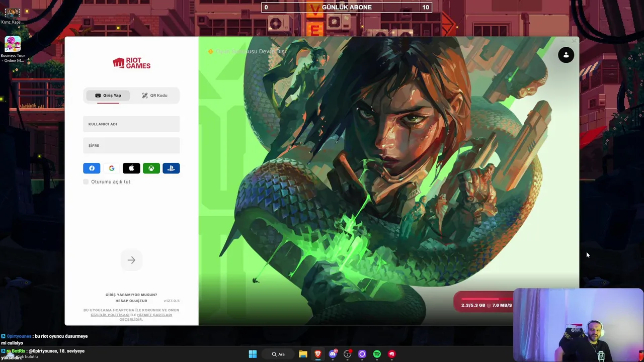Image resolution: width=644 pixels, height=362 pixels.
Task: Click the Riot Games logo
Action: tap(131, 63)
